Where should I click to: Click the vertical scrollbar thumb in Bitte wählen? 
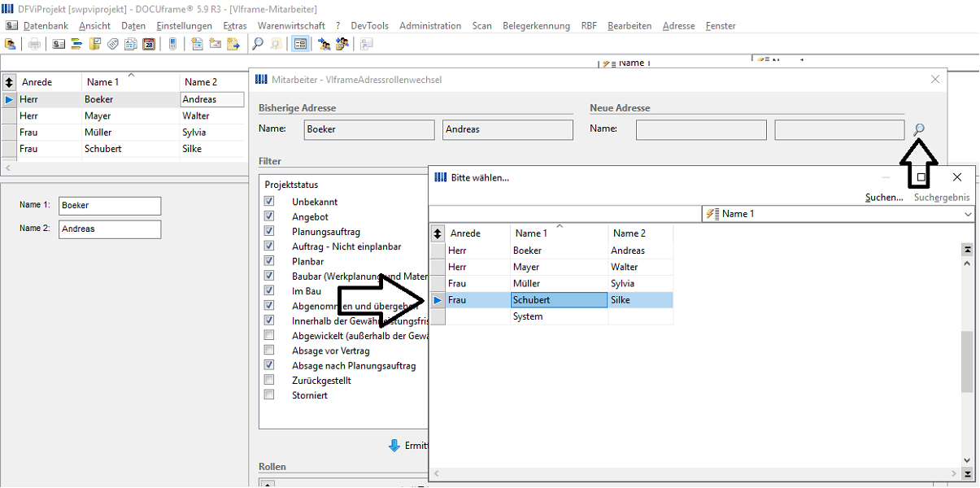(x=967, y=361)
